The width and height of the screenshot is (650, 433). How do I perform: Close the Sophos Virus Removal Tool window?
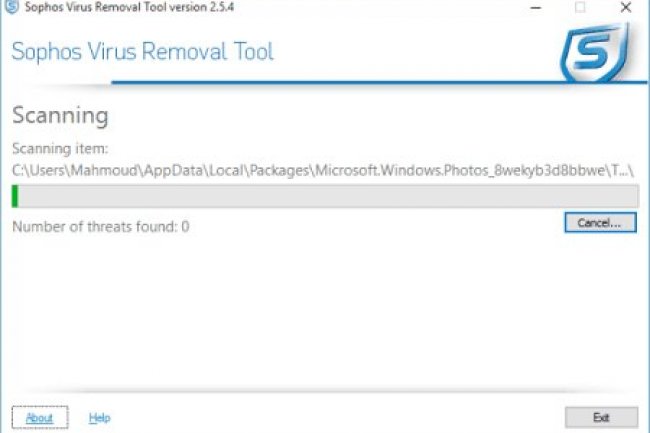(x=626, y=8)
